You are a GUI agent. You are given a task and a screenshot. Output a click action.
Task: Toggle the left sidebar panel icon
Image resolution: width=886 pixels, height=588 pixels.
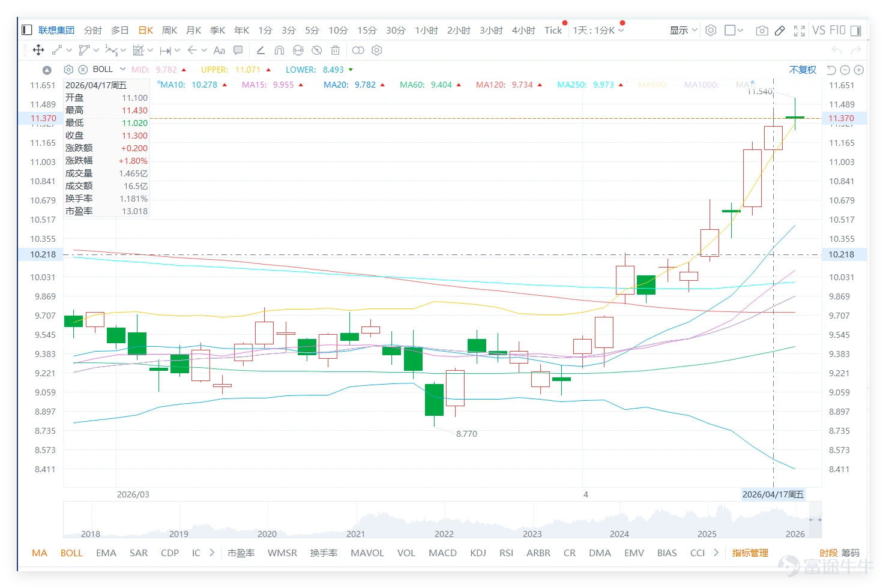[x=26, y=30]
